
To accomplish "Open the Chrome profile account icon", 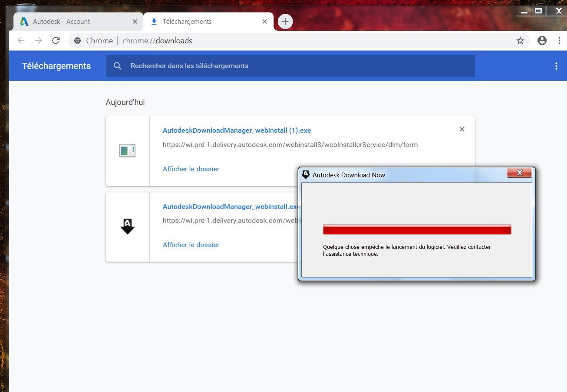I will [x=542, y=41].
